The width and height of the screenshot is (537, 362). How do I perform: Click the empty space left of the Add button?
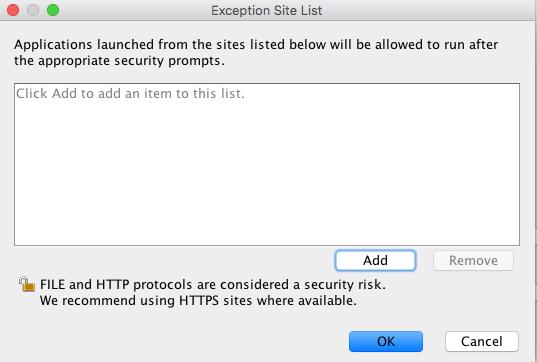[x=171, y=261]
